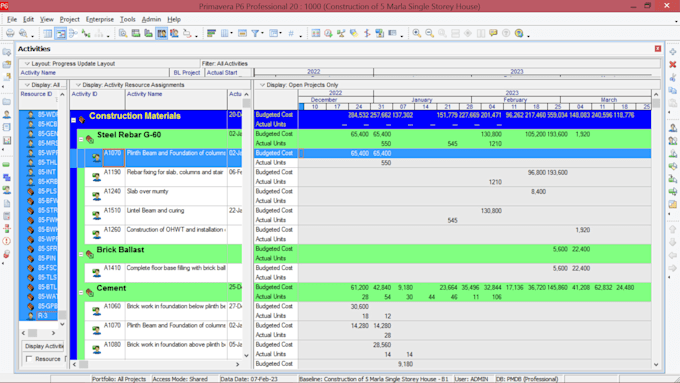The image size is (680, 383).
Task: Click the red delete X sidebar icon
Action: click(673, 65)
